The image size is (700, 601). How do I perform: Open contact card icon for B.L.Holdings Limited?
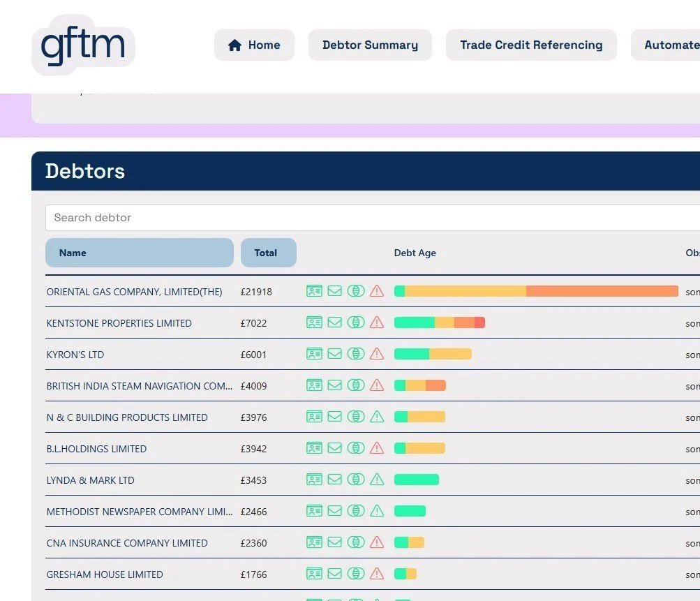click(x=314, y=448)
